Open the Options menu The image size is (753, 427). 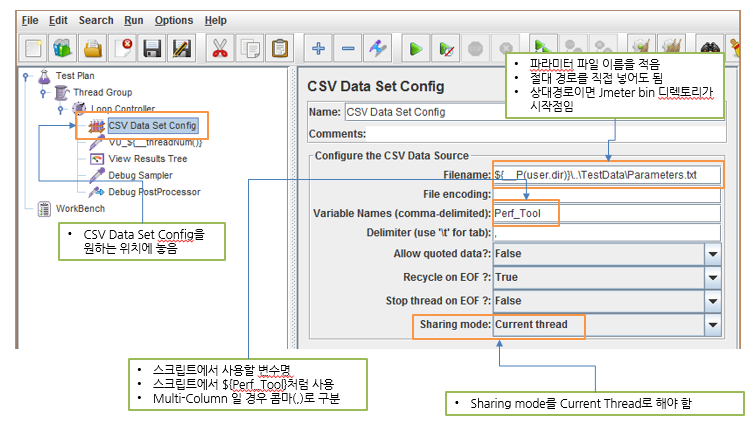point(174,20)
